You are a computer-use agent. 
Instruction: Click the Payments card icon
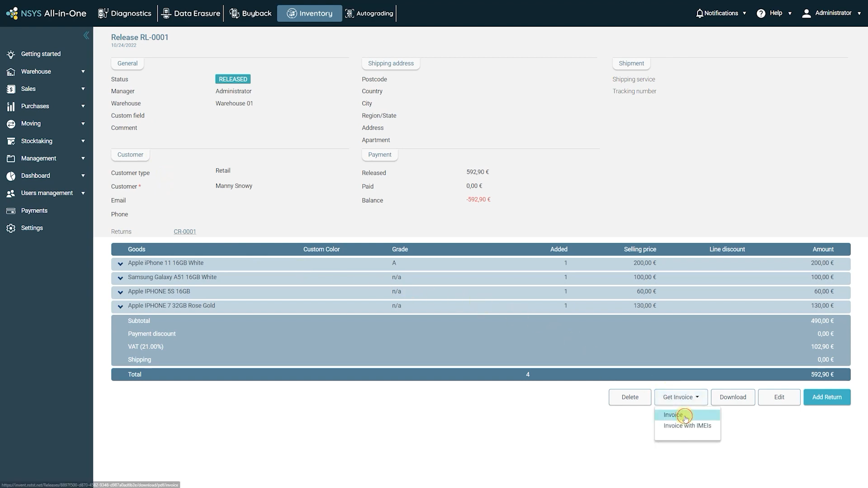coord(11,211)
